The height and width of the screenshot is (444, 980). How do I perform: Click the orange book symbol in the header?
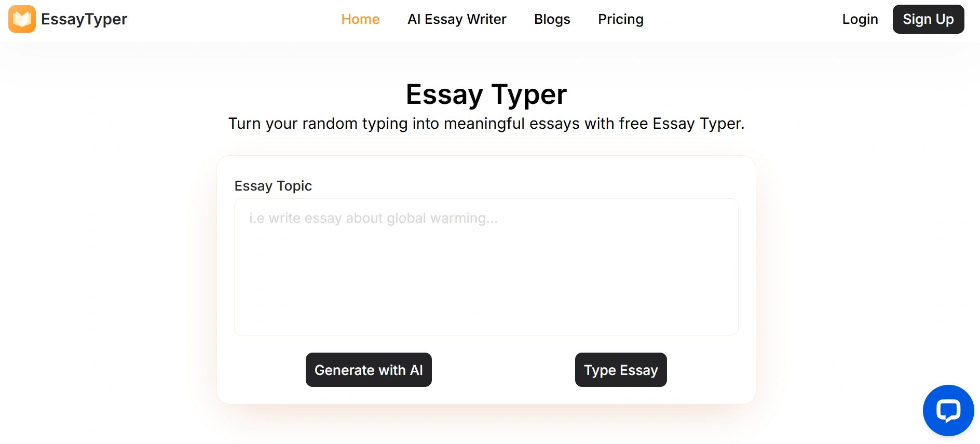click(22, 19)
